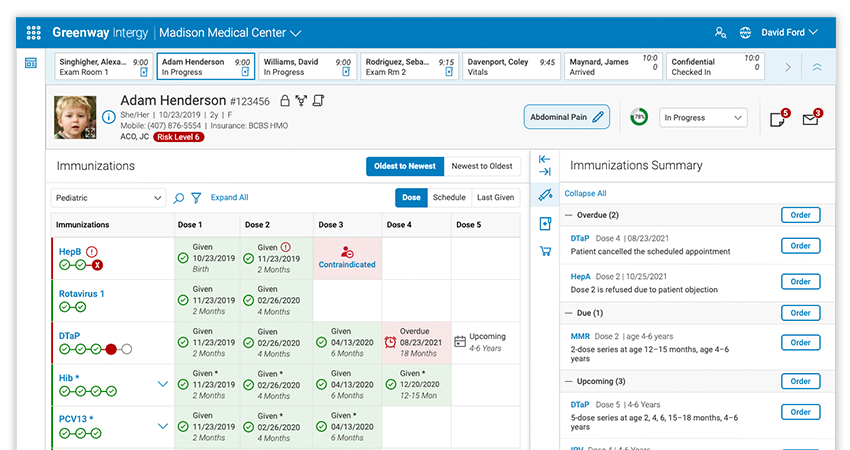
Task: Click Order button for Overdue section
Action: (x=800, y=215)
